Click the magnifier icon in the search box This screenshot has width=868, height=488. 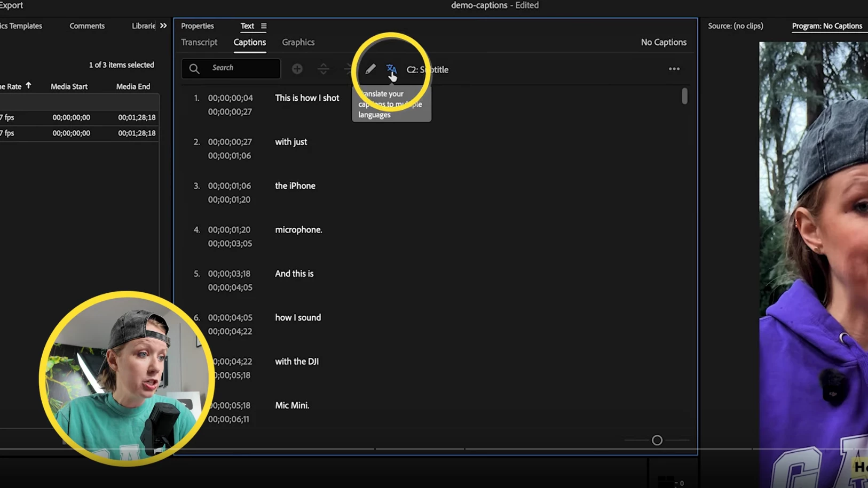pos(194,68)
